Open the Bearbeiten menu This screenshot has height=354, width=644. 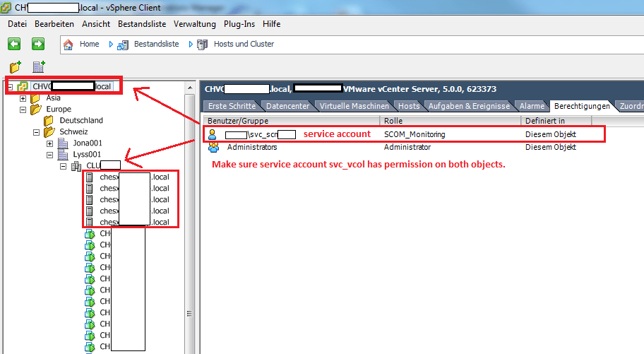(54, 24)
